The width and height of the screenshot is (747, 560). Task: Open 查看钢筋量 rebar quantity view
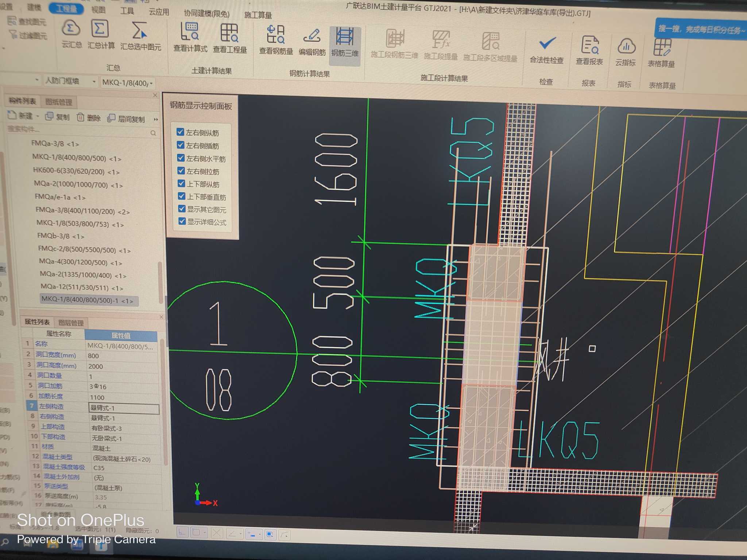pos(276,40)
